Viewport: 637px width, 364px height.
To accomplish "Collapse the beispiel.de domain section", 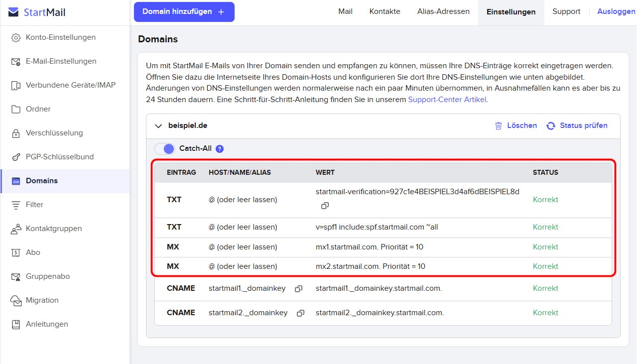I will click(159, 126).
